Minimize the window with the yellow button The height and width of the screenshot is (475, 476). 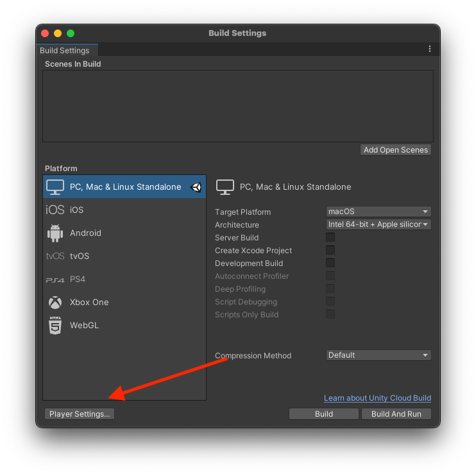pyautogui.click(x=58, y=33)
